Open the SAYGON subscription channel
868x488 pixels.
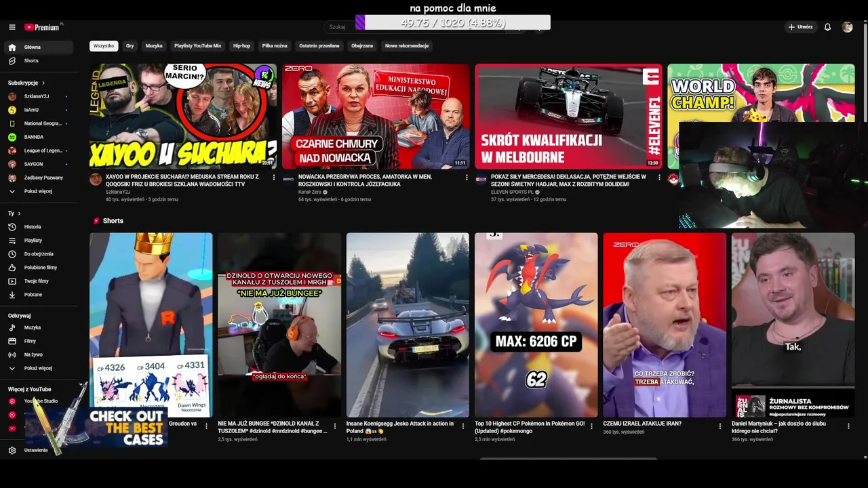click(39, 164)
